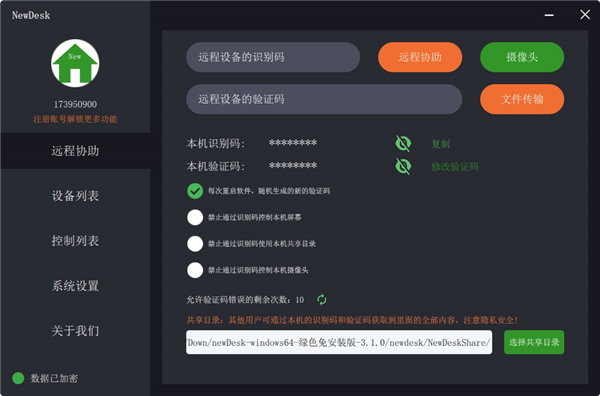
Task: Uncheck random new code on restart option
Action: pyautogui.click(x=195, y=191)
